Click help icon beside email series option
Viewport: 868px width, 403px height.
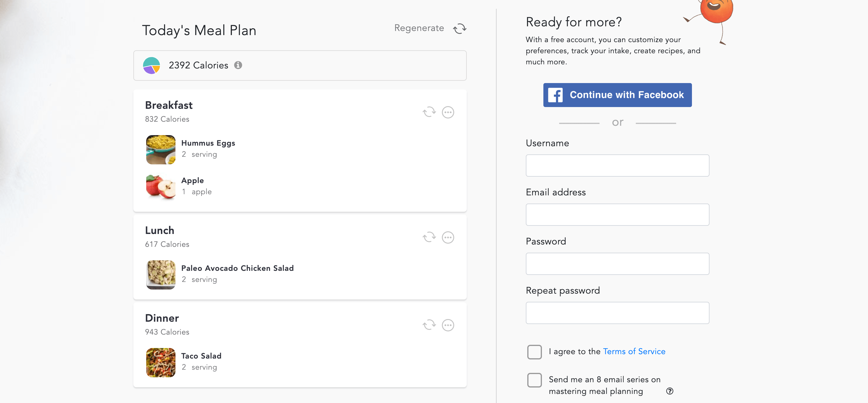669,391
